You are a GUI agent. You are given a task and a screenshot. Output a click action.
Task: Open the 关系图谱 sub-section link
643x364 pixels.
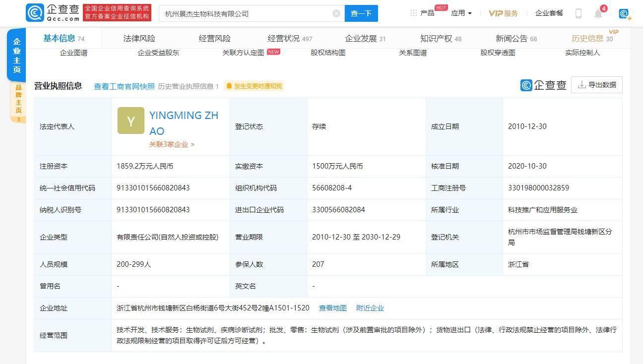[x=413, y=53]
